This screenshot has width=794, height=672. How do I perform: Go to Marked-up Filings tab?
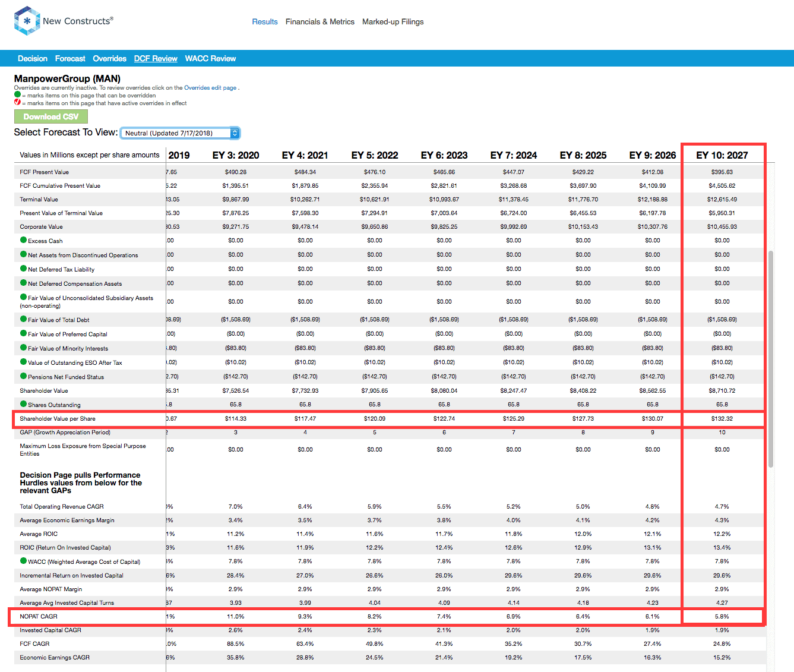pos(393,21)
